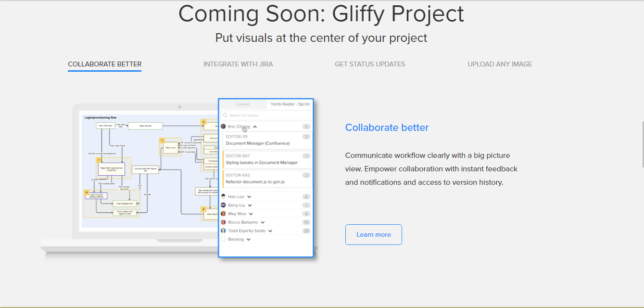Click the "Login/provisioning flow" diagram title

pyautogui.click(x=101, y=117)
